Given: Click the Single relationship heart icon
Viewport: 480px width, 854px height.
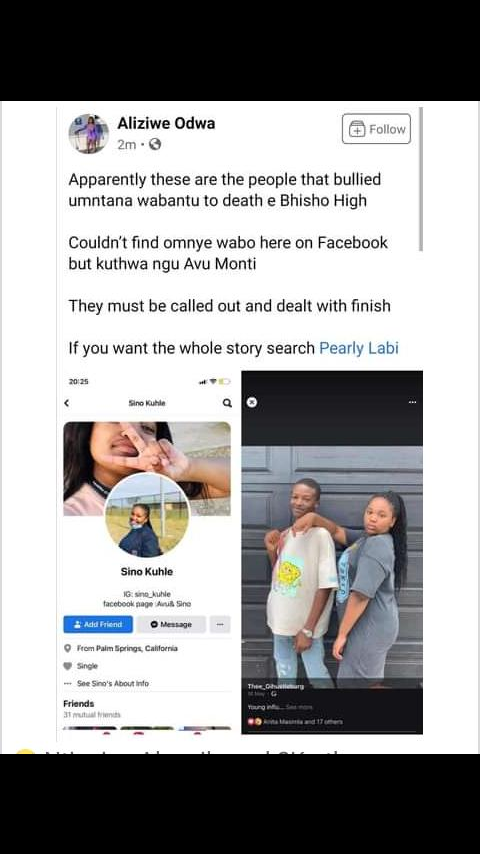Looking at the screenshot, I should pos(68,666).
